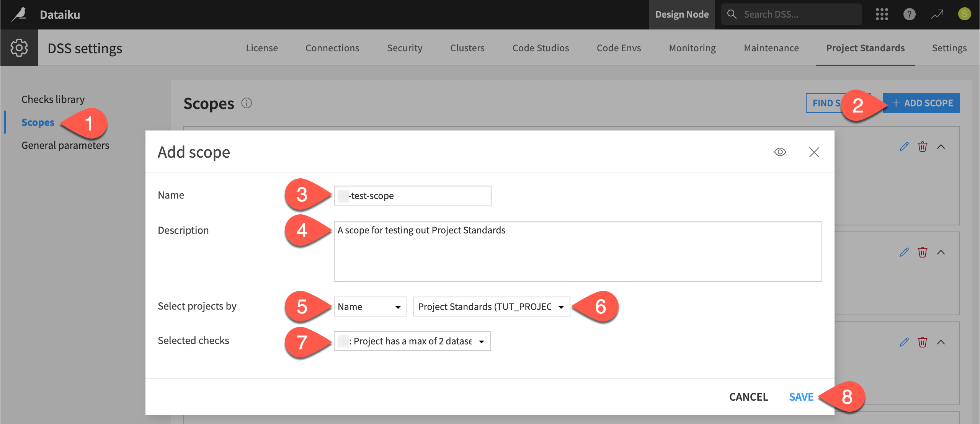Click the Dataiku bird logo
Screen dimensions: 980x424
[19, 15]
